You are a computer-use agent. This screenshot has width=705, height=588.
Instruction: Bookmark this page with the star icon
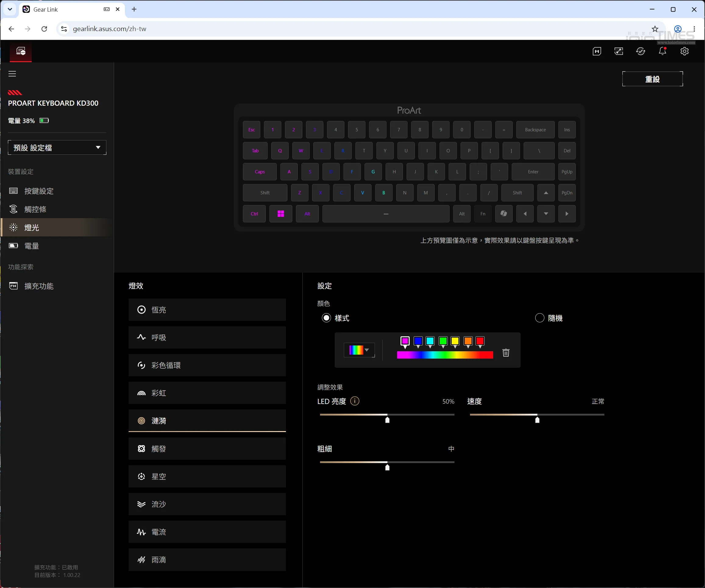coord(655,29)
